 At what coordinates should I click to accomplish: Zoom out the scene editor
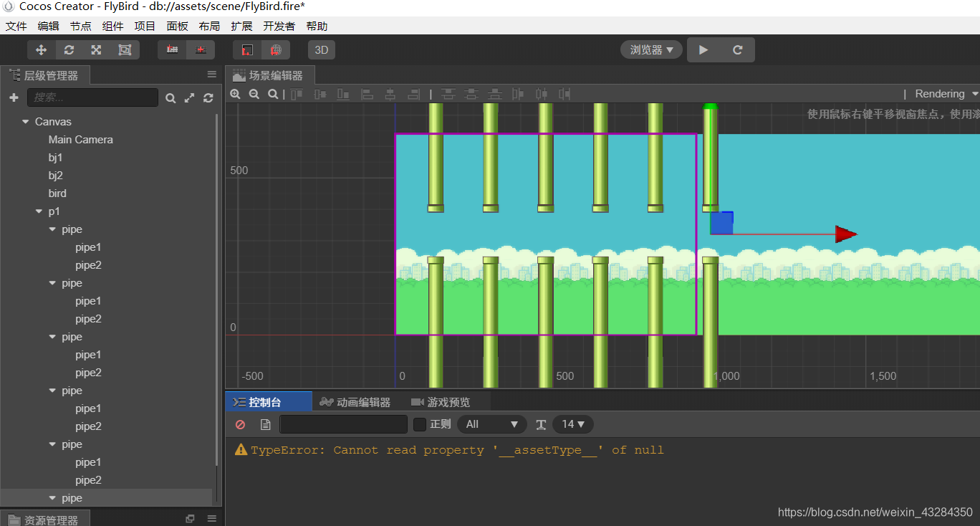pyautogui.click(x=254, y=94)
